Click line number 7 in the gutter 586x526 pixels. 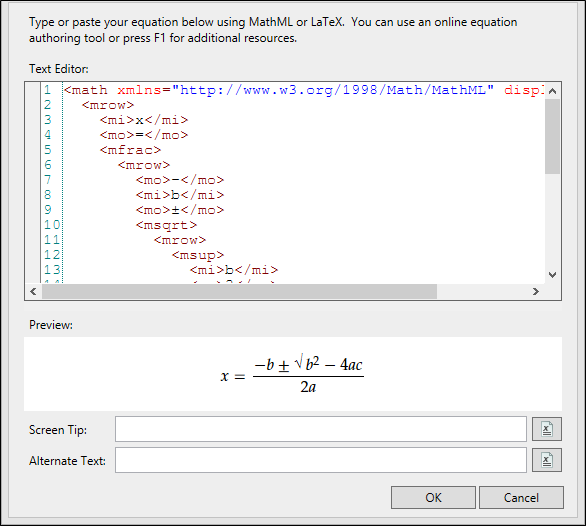coord(47,180)
